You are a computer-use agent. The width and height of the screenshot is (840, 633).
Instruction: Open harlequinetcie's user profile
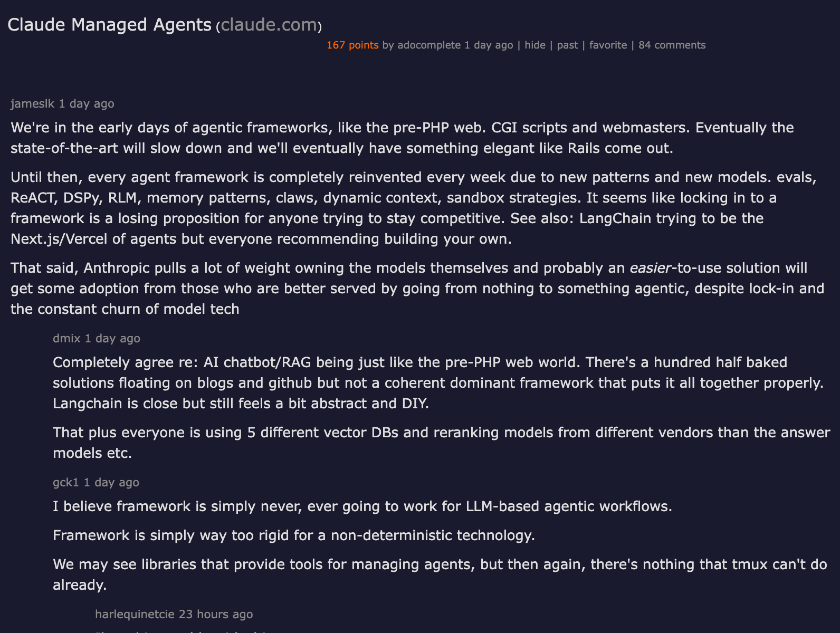pyautogui.click(x=135, y=614)
